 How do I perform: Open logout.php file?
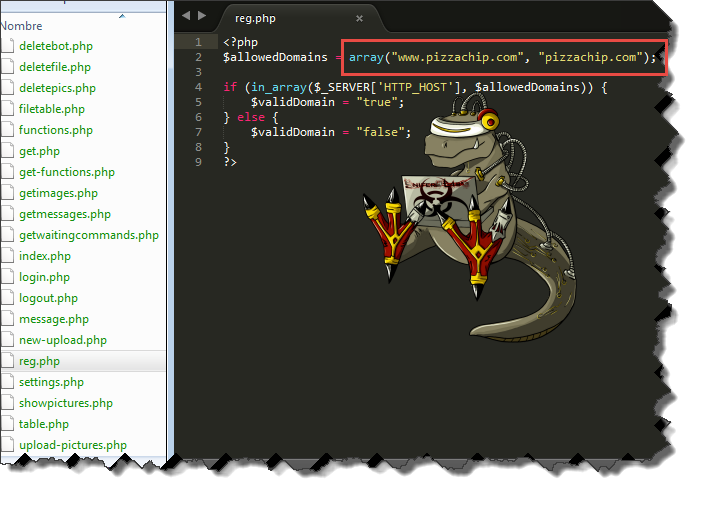pos(48,298)
